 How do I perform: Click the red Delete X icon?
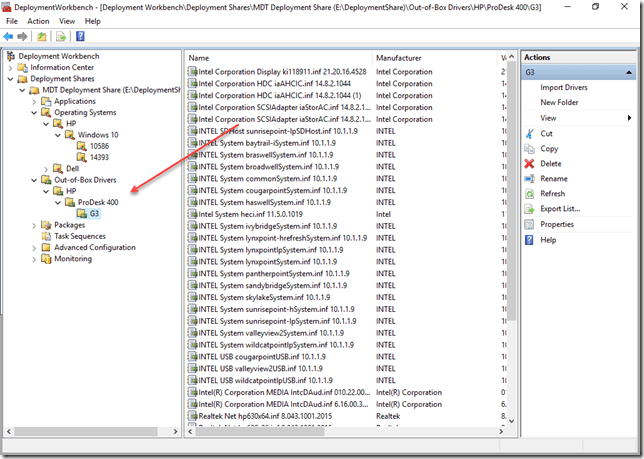pyautogui.click(x=529, y=163)
